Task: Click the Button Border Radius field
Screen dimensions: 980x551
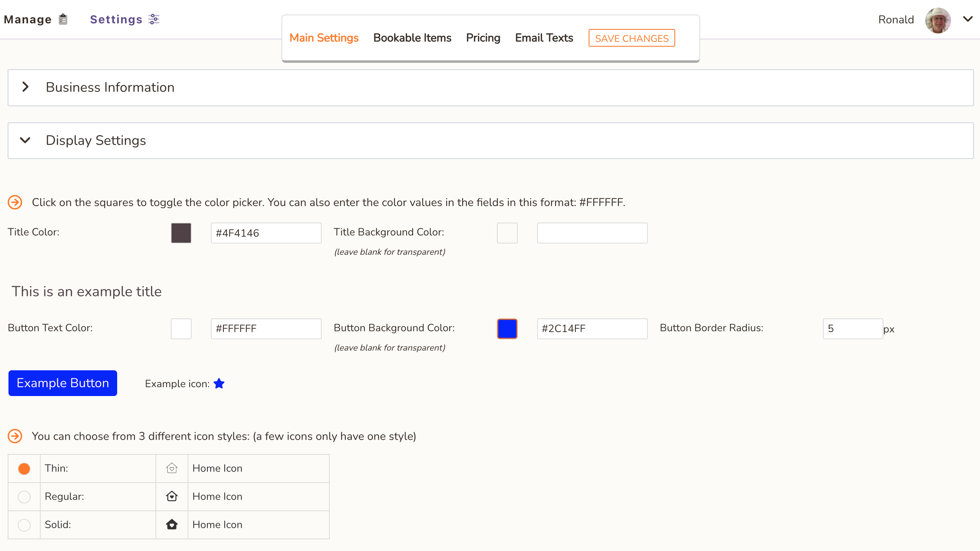Action: click(x=852, y=328)
